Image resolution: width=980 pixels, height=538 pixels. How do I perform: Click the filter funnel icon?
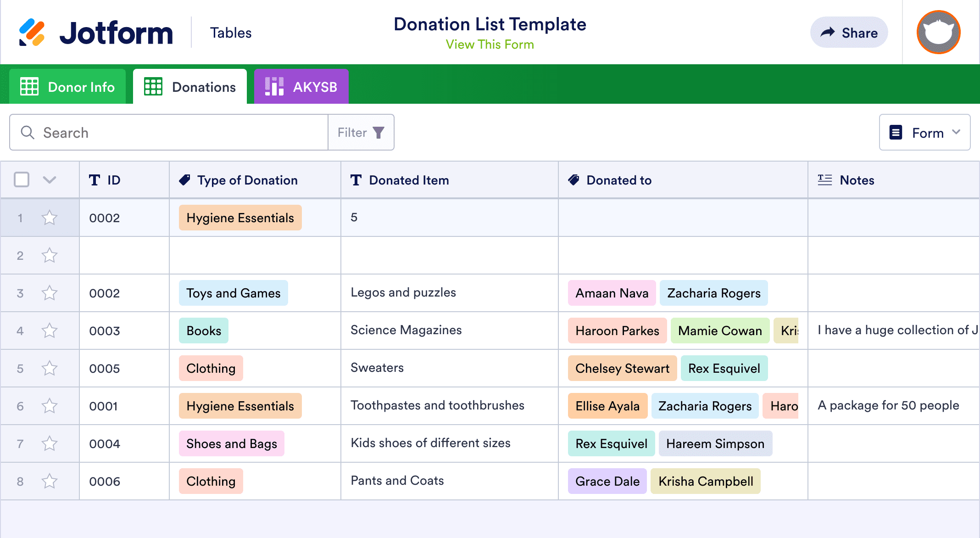[379, 133]
